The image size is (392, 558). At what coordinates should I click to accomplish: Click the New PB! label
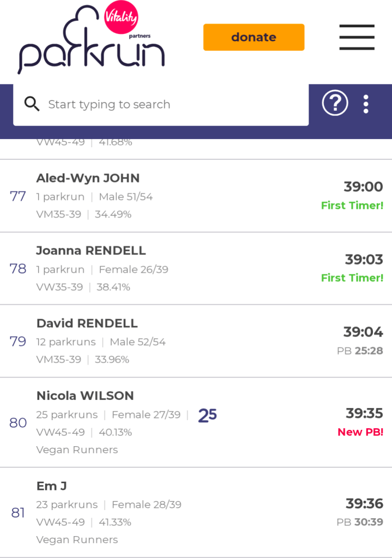click(360, 432)
